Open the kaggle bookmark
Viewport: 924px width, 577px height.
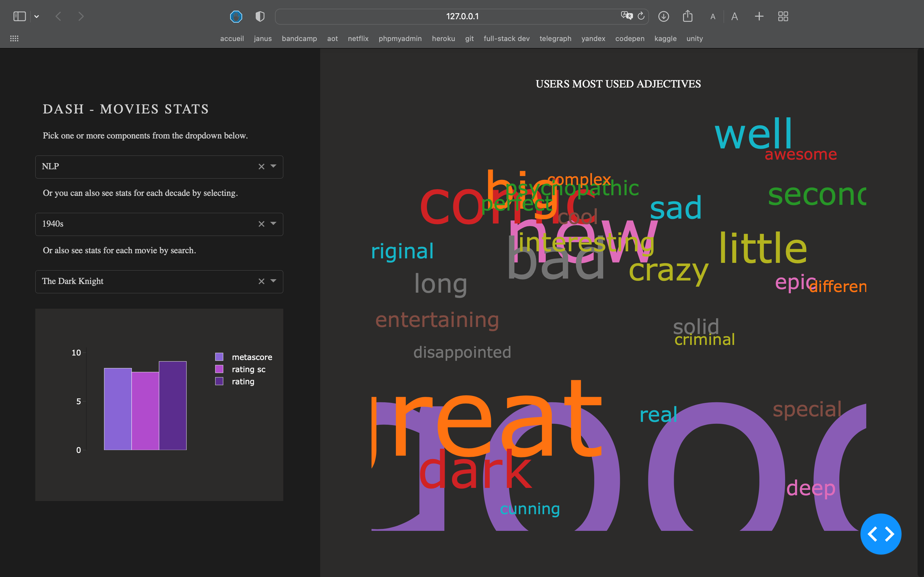665,38
